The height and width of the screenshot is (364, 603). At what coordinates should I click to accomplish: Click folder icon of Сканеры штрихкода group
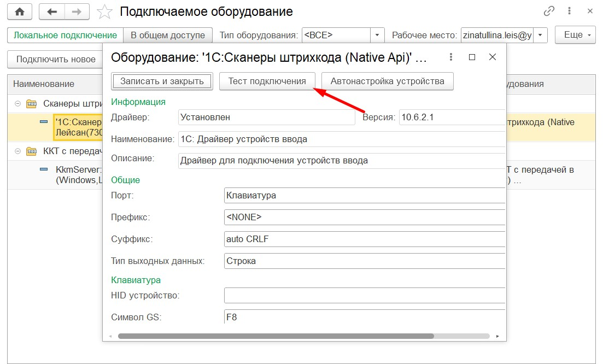click(x=32, y=104)
